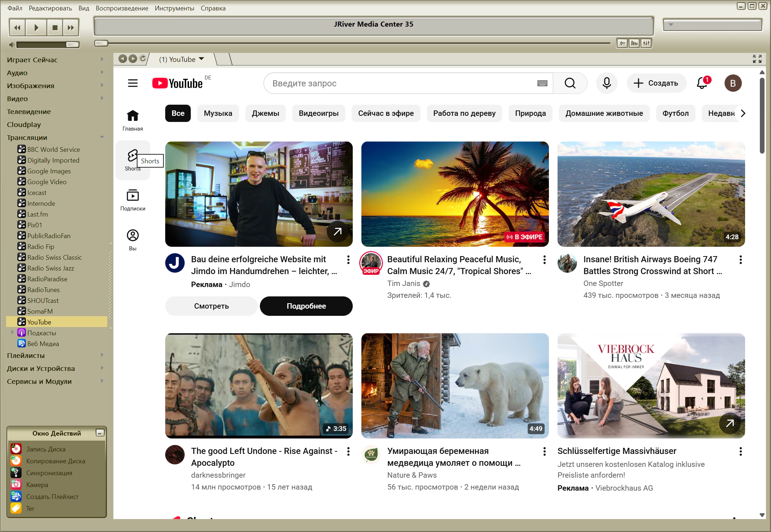The width and height of the screenshot is (771, 532).
Task: Select the Сейчас в эфире chip
Action: pyautogui.click(x=385, y=113)
